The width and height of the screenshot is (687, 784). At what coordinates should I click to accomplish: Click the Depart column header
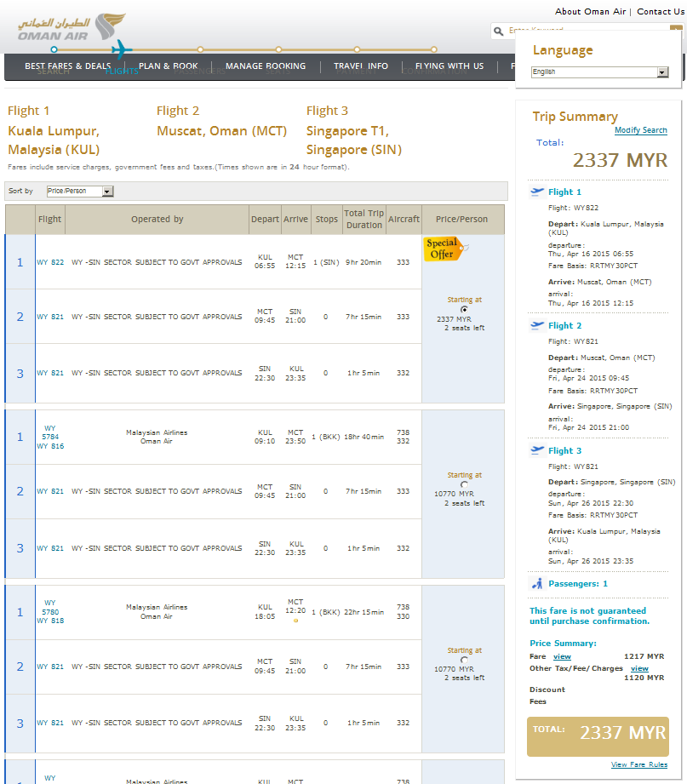point(265,219)
